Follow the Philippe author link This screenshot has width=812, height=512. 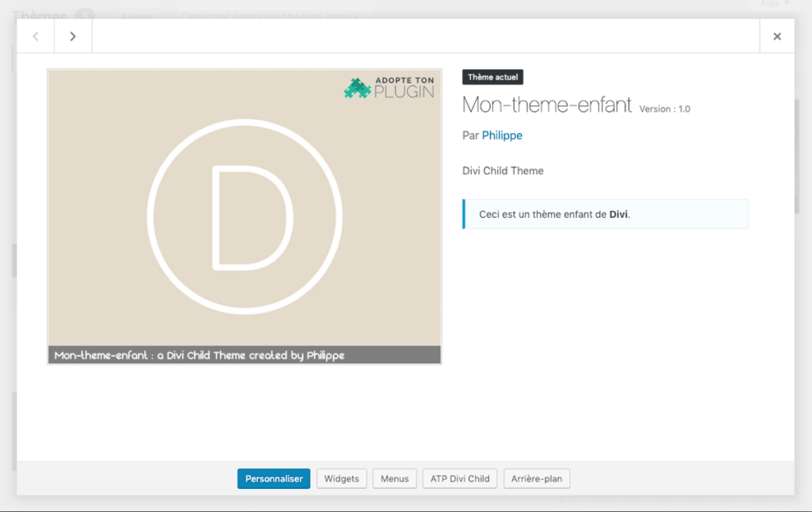(x=502, y=135)
